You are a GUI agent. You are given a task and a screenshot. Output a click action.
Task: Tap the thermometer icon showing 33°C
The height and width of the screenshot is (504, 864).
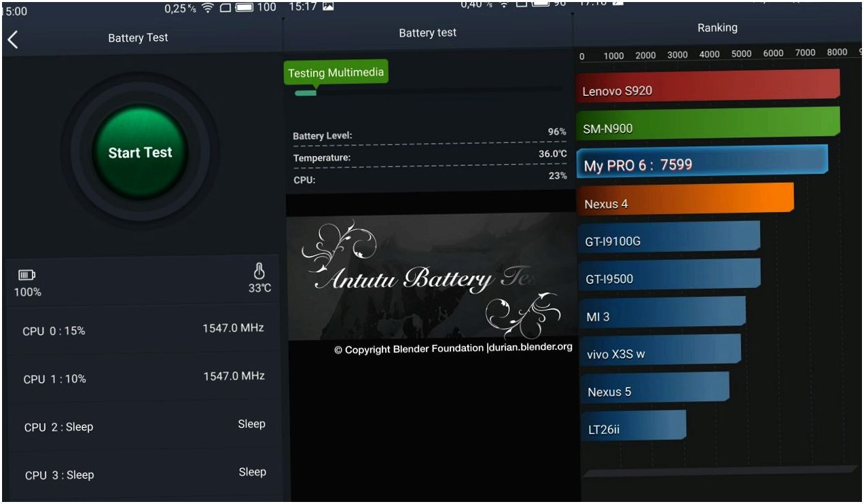click(x=259, y=272)
